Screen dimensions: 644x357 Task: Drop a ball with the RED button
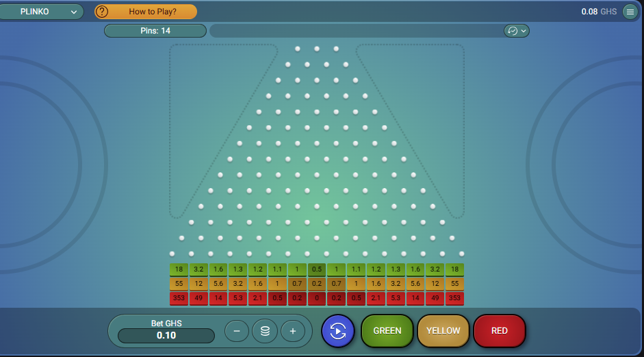click(500, 331)
